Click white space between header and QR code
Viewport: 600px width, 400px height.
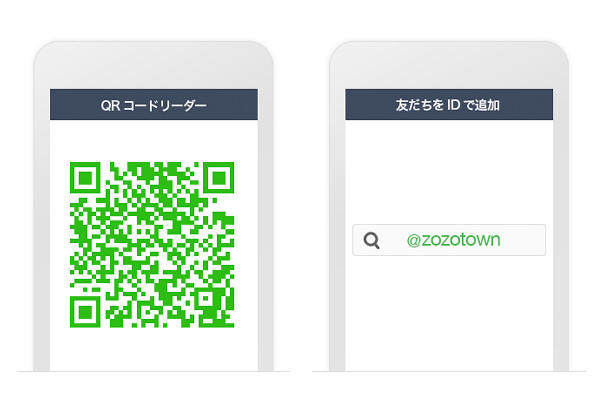tap(154, 141)
